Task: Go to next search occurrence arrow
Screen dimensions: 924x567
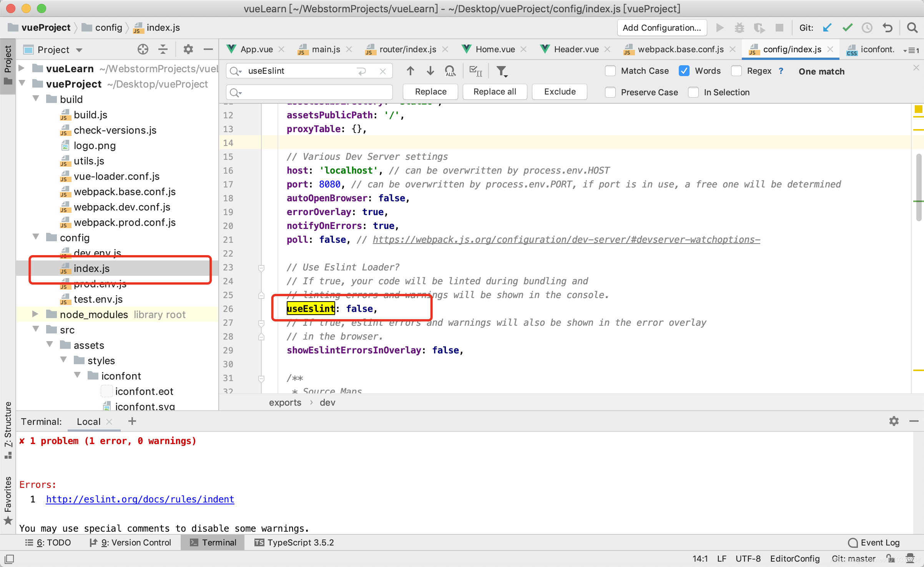Action: (x=430, y=71)
